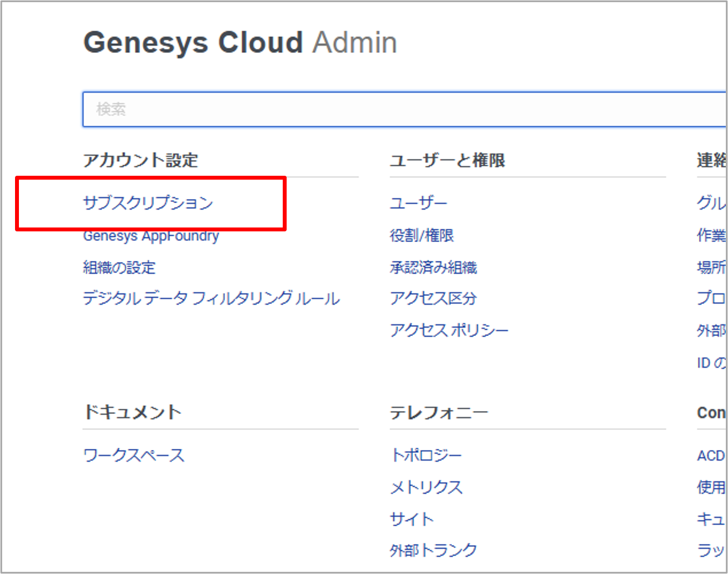Open メトリクス link
This screenshot has height=574, width=728.
coord(426,488)
